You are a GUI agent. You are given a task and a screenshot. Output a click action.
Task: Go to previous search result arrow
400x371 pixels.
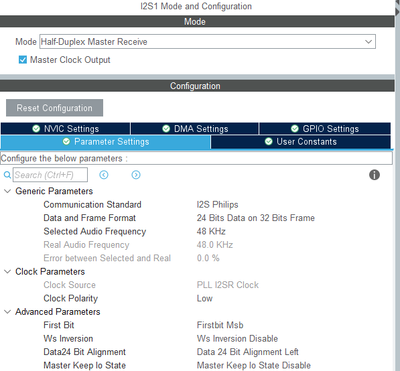tap(104, 175)
